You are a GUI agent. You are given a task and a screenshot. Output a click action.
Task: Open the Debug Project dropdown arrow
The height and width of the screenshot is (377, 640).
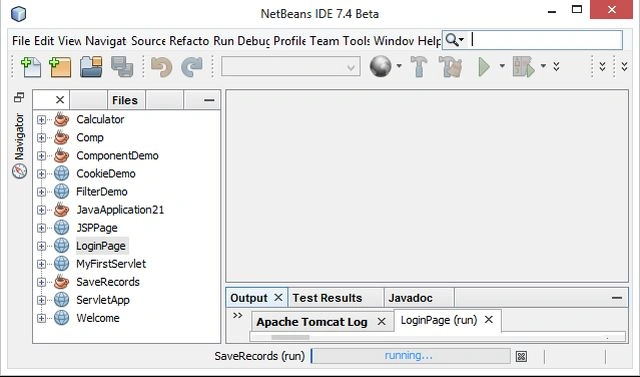[x=543, y=66]
